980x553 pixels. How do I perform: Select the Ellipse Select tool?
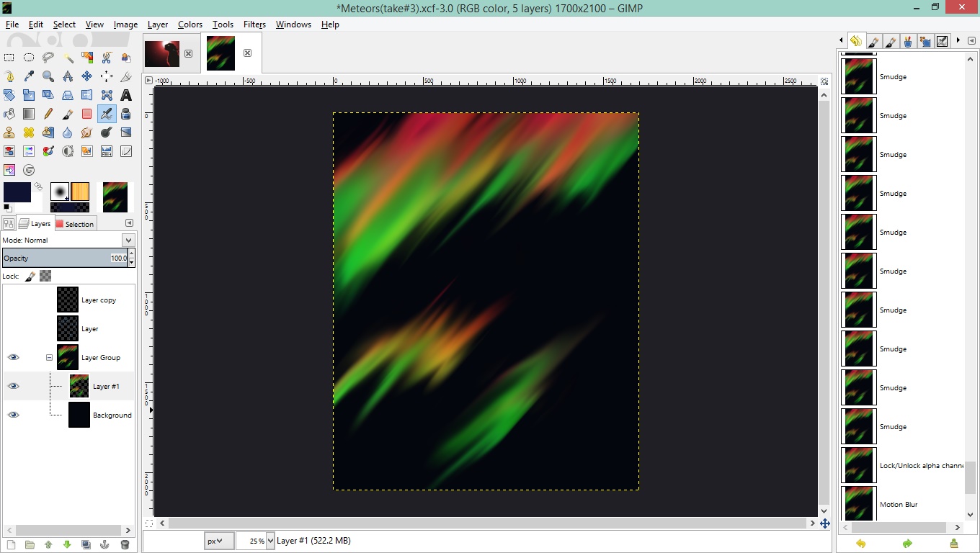point(29,58)
